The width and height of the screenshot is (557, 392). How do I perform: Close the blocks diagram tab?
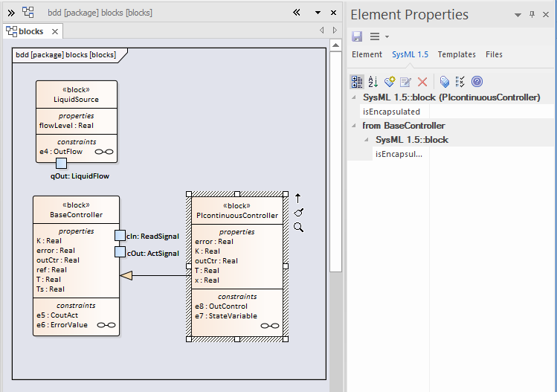coord(54,31)
